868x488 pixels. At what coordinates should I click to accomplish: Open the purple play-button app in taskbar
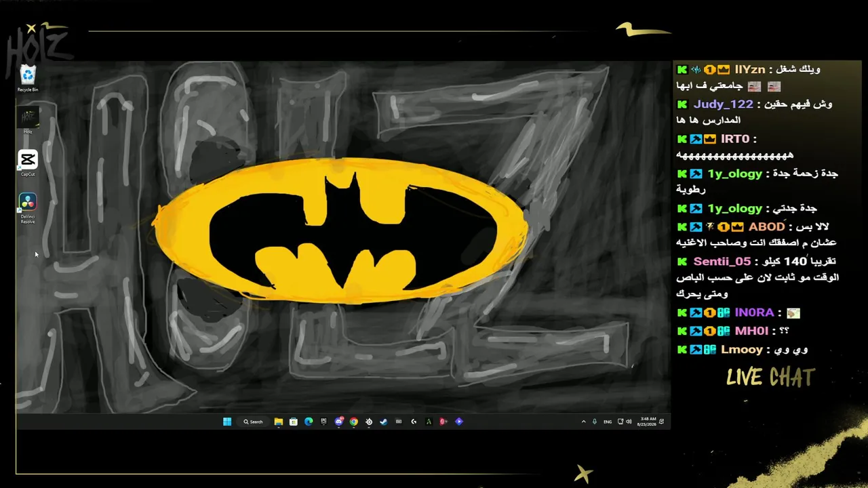click(459, 422)
